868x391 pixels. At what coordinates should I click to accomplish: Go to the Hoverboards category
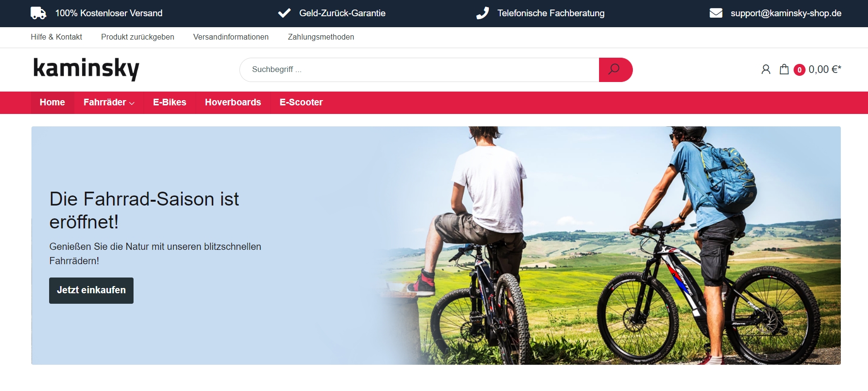click(x=233, y=103)
